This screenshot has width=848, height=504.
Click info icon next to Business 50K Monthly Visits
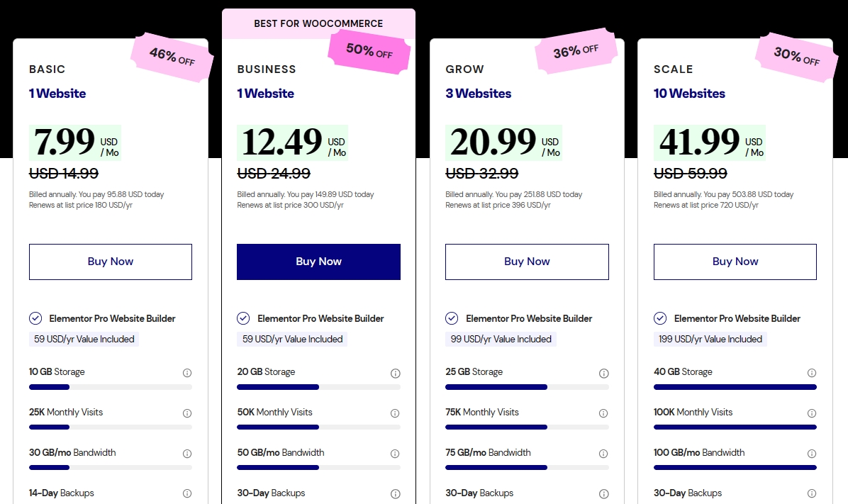[x=396, y=413]
